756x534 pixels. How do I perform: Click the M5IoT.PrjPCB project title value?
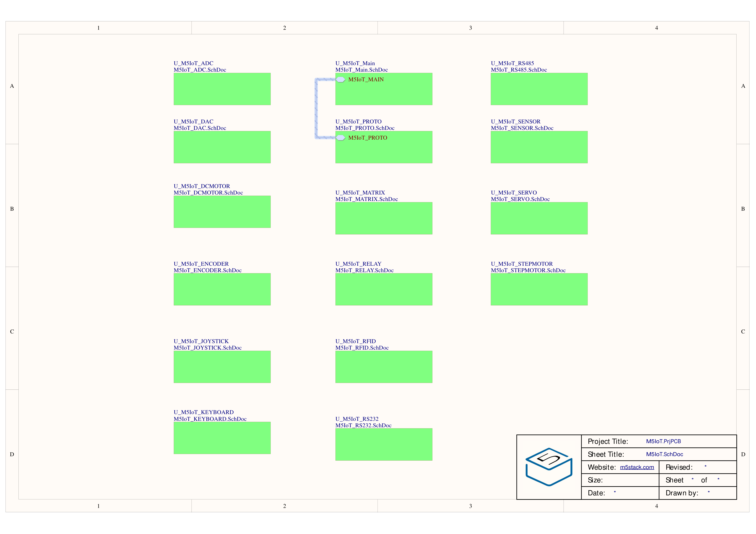click(x=663, y=441)
